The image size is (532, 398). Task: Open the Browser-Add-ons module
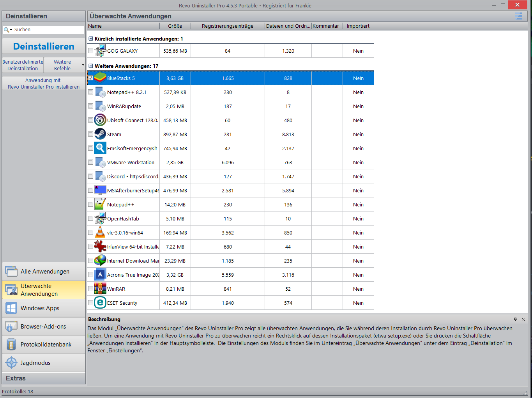(x=44, y=326)
